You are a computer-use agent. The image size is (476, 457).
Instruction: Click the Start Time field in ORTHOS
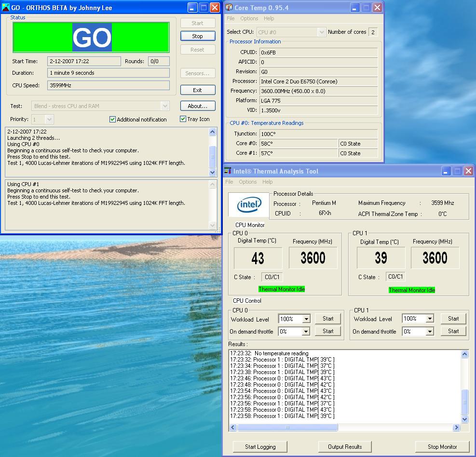coord(84,61)
